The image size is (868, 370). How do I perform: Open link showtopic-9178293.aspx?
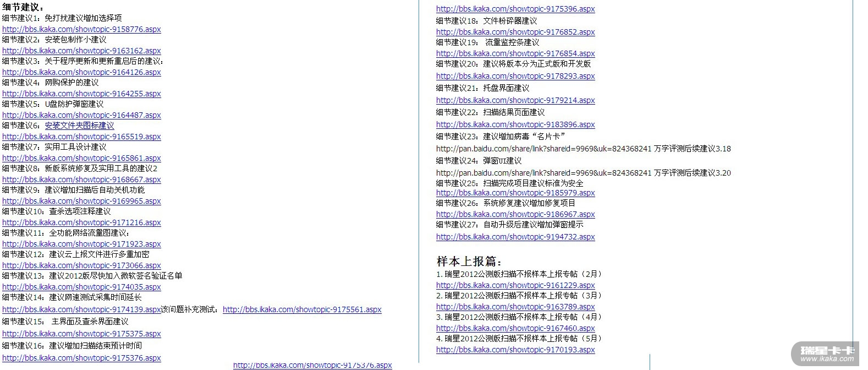click(x=515, y=76)
